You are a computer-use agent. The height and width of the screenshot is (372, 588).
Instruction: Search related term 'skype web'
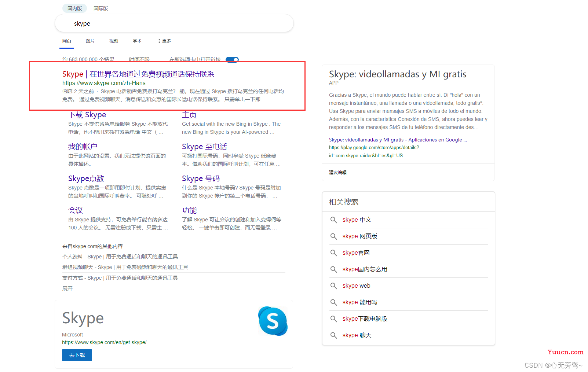point(357,286)
